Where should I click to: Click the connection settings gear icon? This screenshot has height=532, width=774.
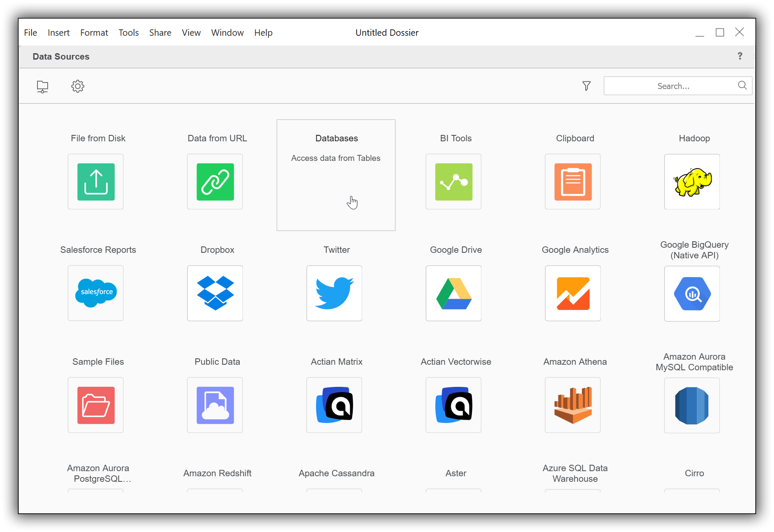78,86
